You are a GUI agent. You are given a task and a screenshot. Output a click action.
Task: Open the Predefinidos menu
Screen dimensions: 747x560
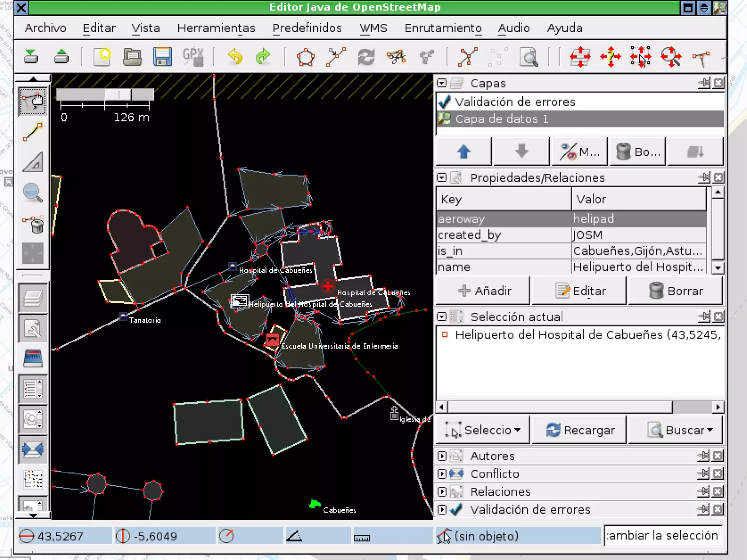coord(307,28)
